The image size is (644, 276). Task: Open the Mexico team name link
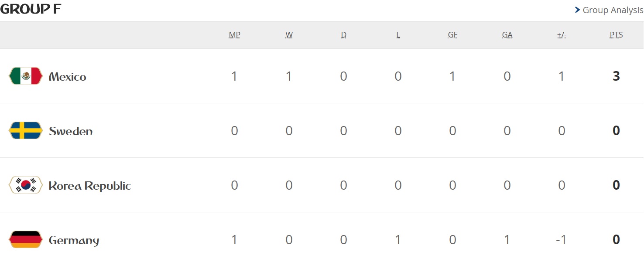[68, 77]
